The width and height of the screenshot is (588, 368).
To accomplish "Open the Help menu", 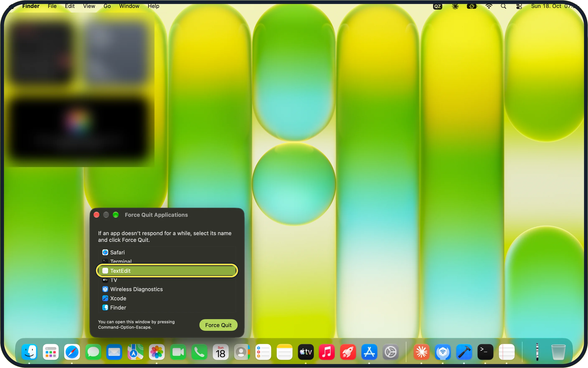I will coord(153,6).
